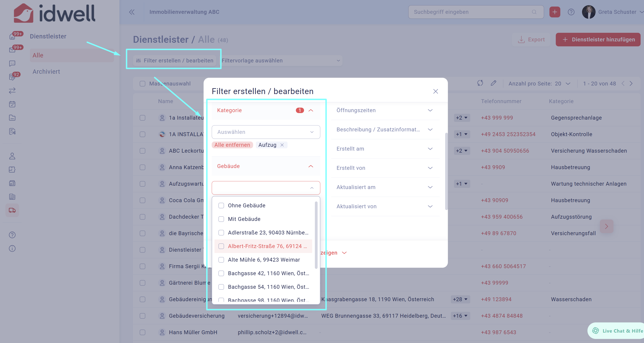Click the Gebäude dropdown list scrollbar

tap(316, 235)
